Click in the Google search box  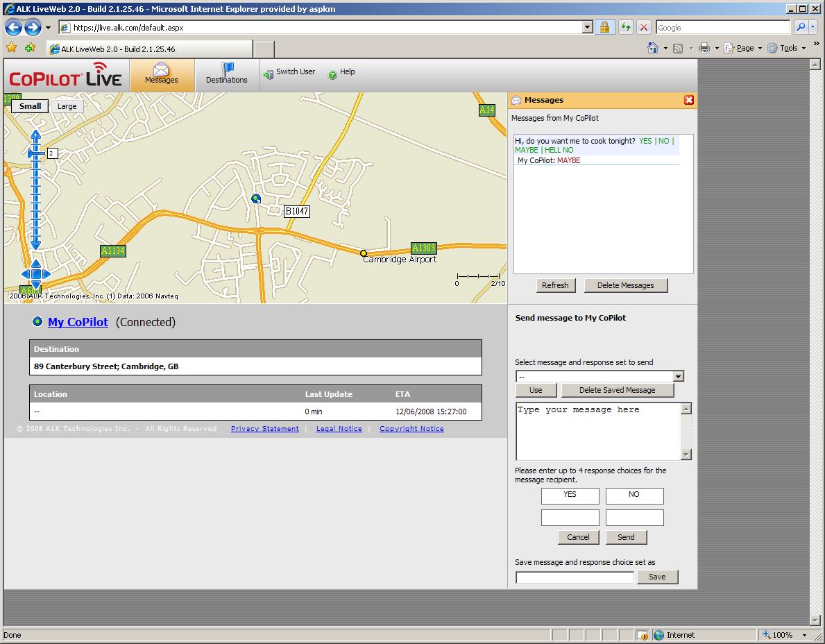point(722,27)
